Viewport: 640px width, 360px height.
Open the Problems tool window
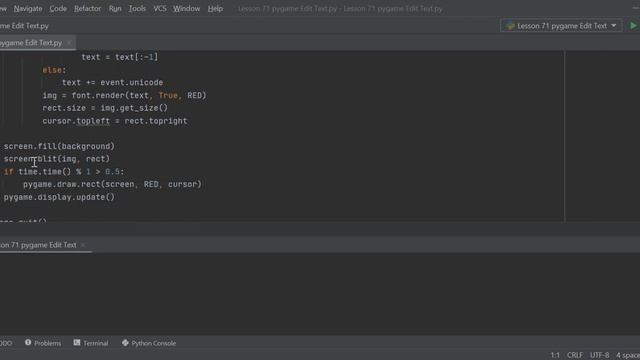coord(43,343)
